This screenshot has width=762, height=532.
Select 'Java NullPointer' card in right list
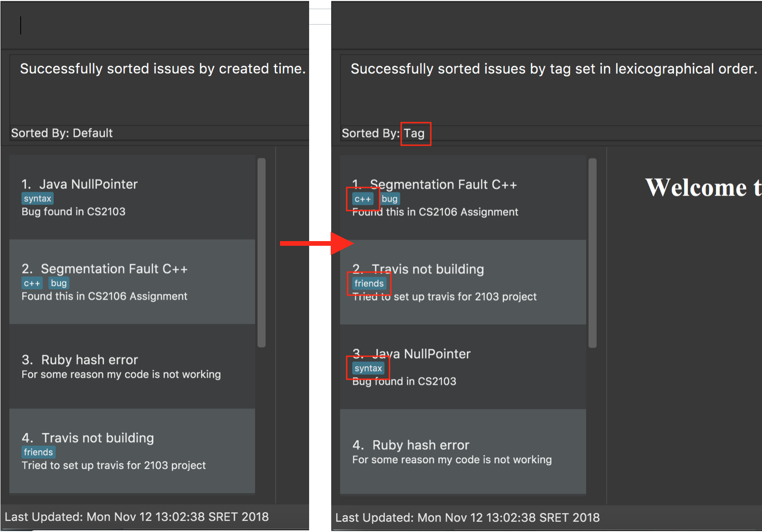(463, 367)
